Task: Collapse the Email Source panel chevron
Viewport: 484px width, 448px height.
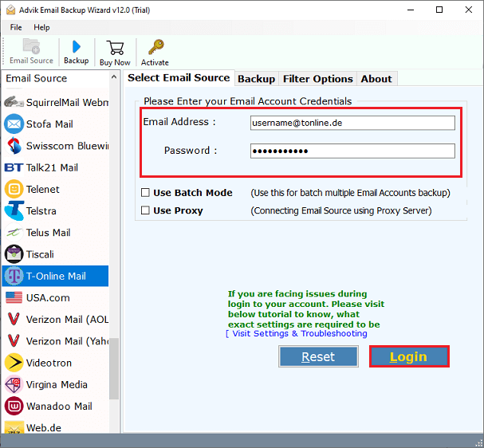Action: pos(114,77)
